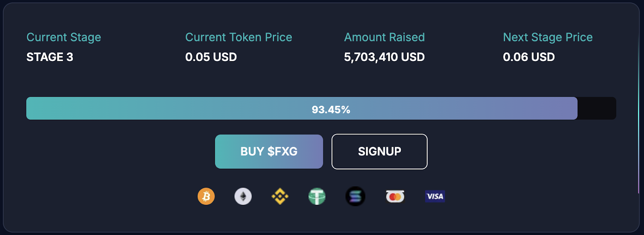Image resolution: width=644 pixels, height=235 pixels.
Task: Click the Current Stage heading
Action: (64, 37)
